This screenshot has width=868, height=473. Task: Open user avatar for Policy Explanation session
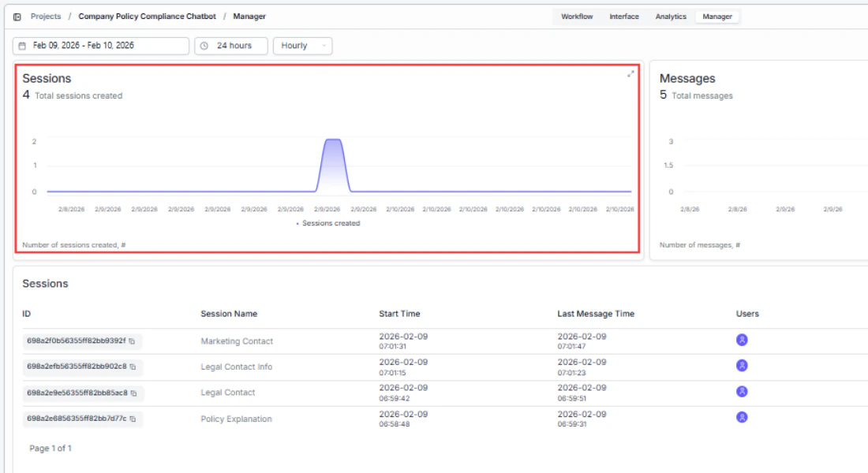[742, 417]
